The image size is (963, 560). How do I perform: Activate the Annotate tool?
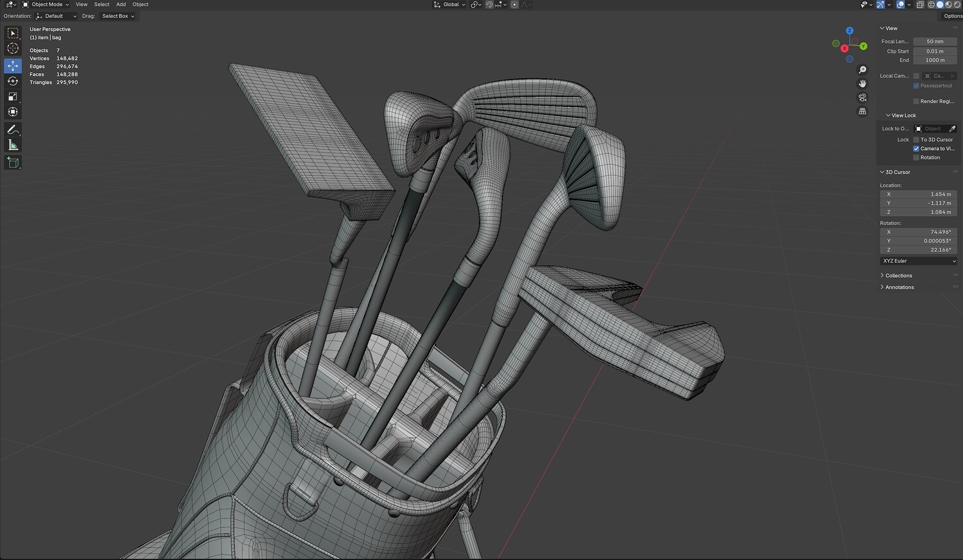(13, 130)
